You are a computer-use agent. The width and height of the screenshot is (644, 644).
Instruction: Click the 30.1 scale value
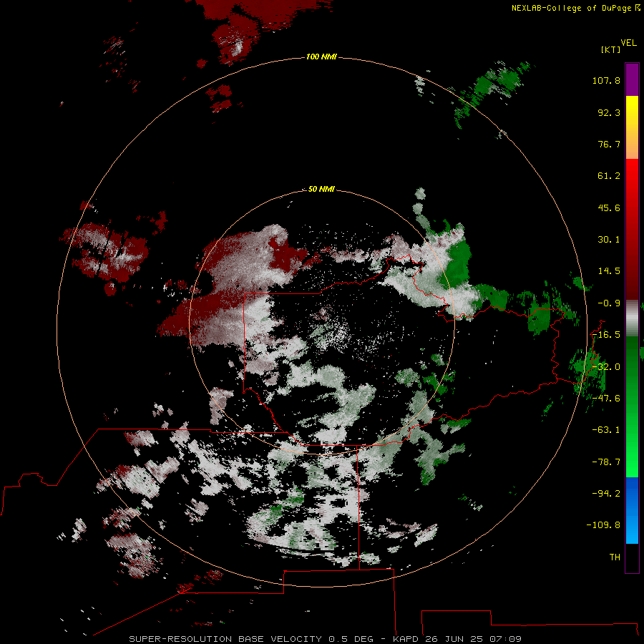tap(609, 240)
